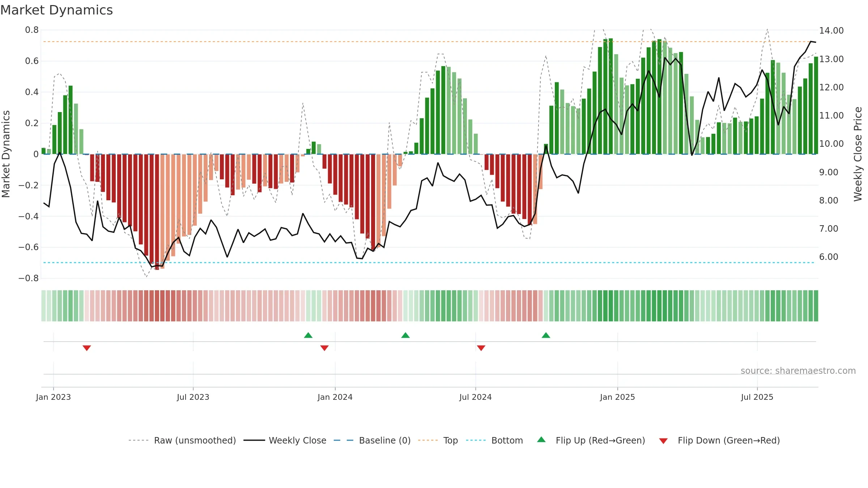Click the Jan 2024 axis label
The image size is (868, 488).
tap(335, 397)
